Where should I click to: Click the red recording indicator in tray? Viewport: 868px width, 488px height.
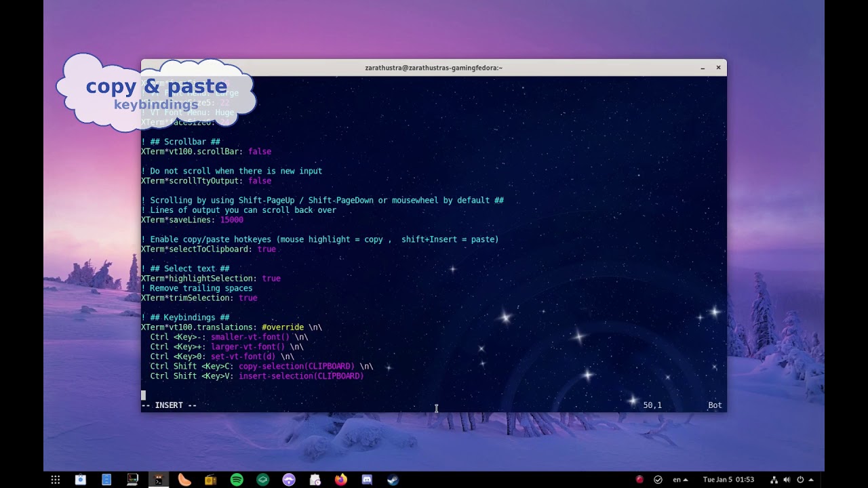[x=639, y=479]
